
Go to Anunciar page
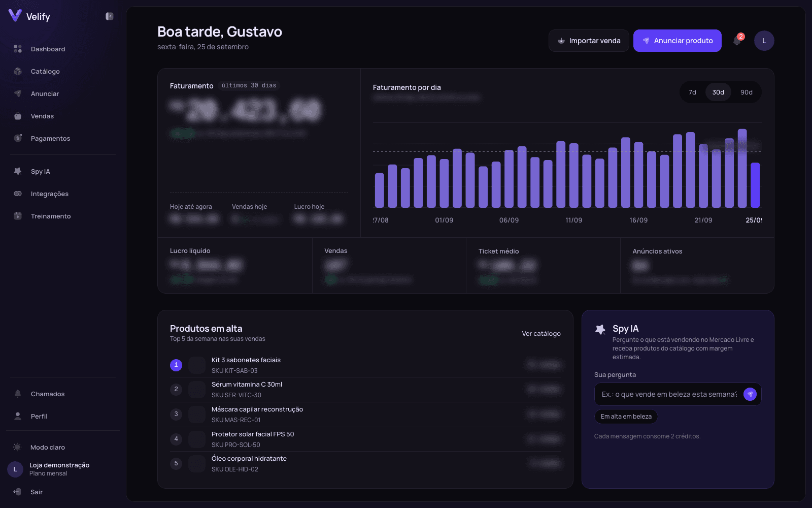coord(63,93)
